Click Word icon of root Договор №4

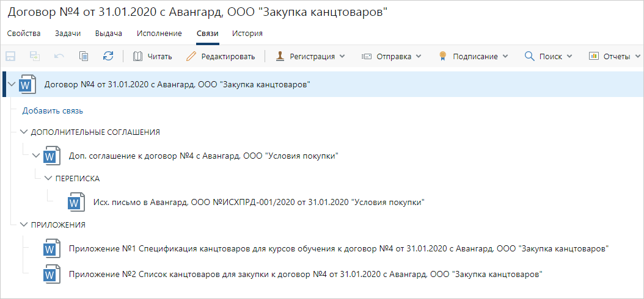pos(27,84)
